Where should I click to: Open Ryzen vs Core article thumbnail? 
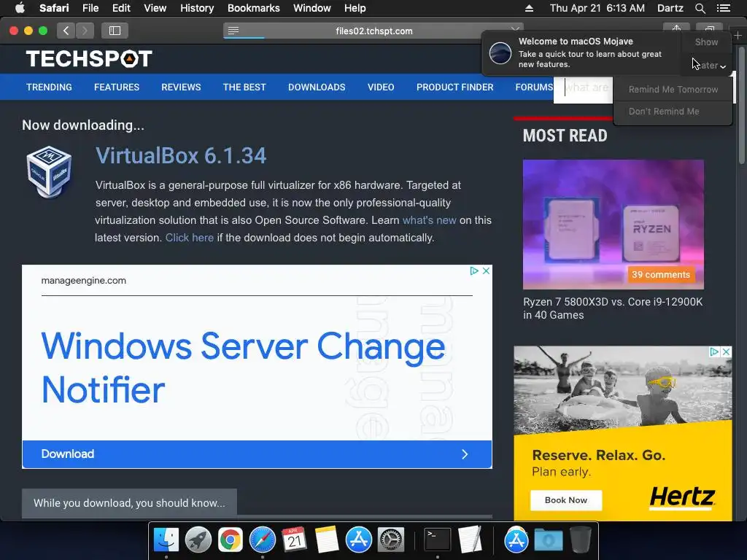click(613, 225)
